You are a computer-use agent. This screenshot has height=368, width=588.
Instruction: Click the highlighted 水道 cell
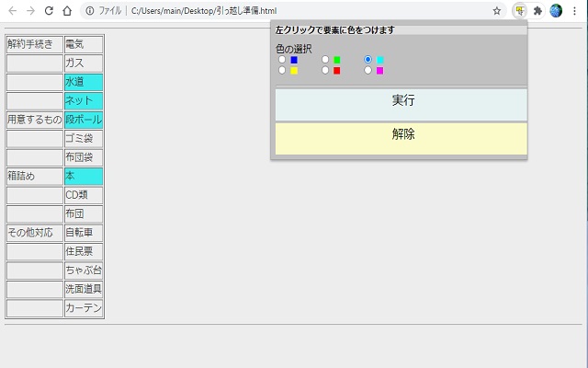pyautogui.click(x=84, y=82)
